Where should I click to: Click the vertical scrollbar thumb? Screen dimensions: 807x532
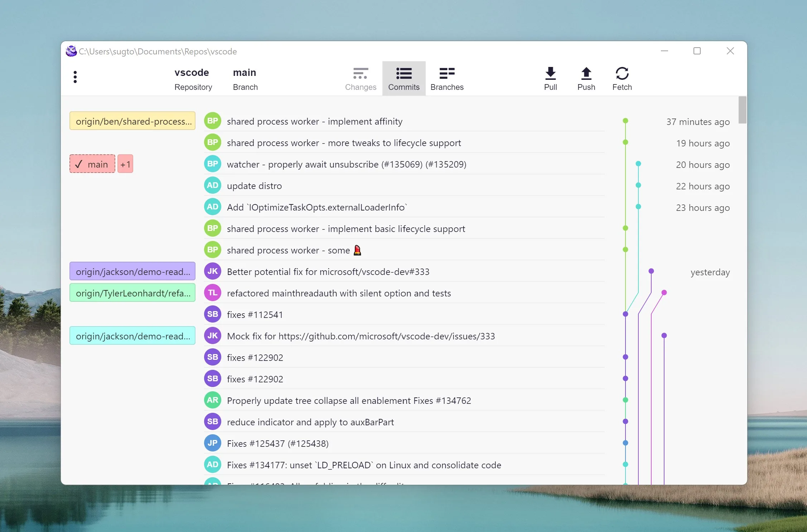tap(742, 110)
